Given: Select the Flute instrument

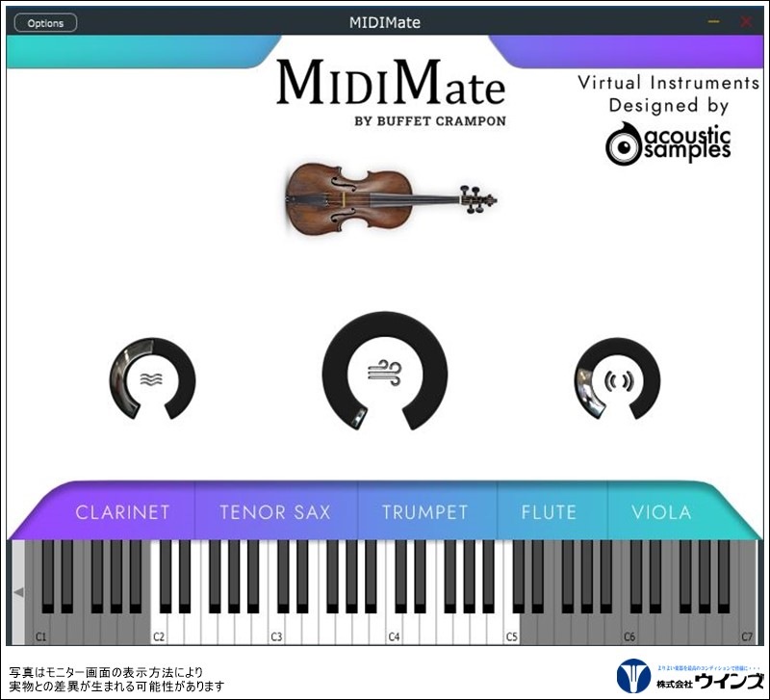Looking at the screenshot, I should 549,512.
